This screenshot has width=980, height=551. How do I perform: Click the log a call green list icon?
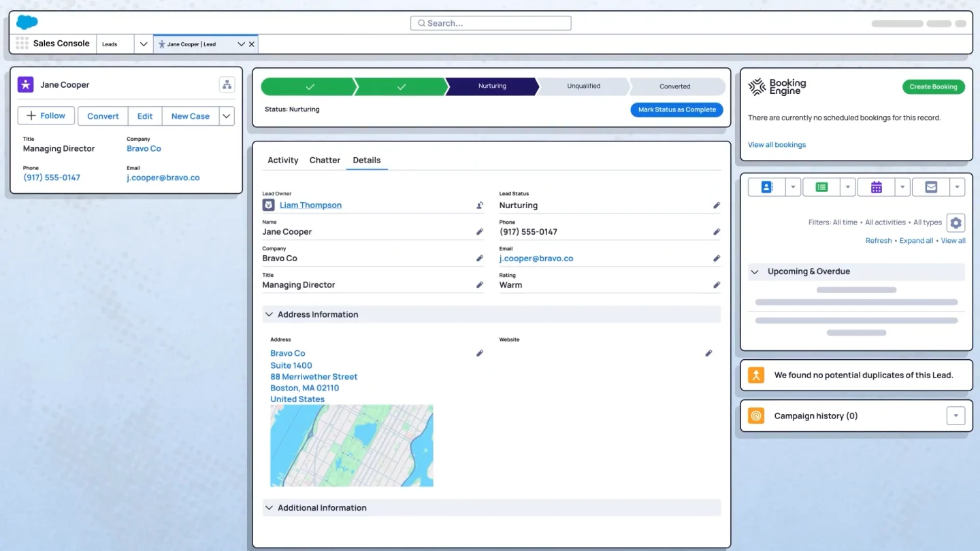pos(821,187)
